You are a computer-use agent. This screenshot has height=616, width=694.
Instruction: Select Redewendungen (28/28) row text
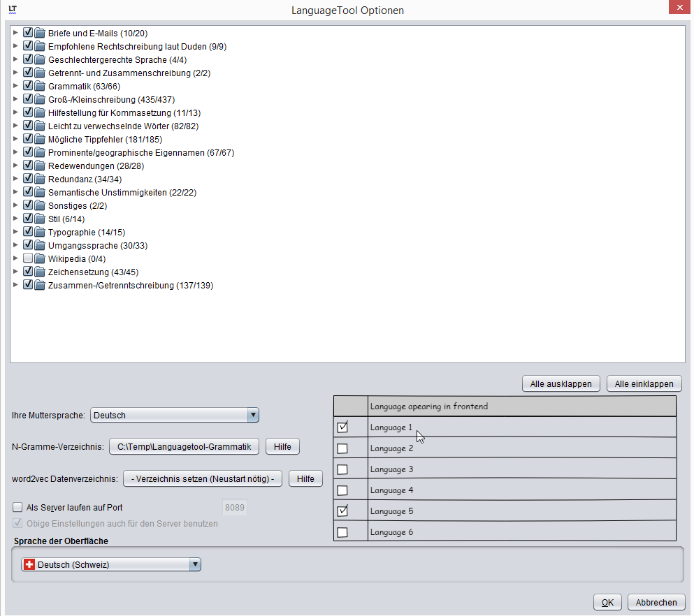[96, 166]
